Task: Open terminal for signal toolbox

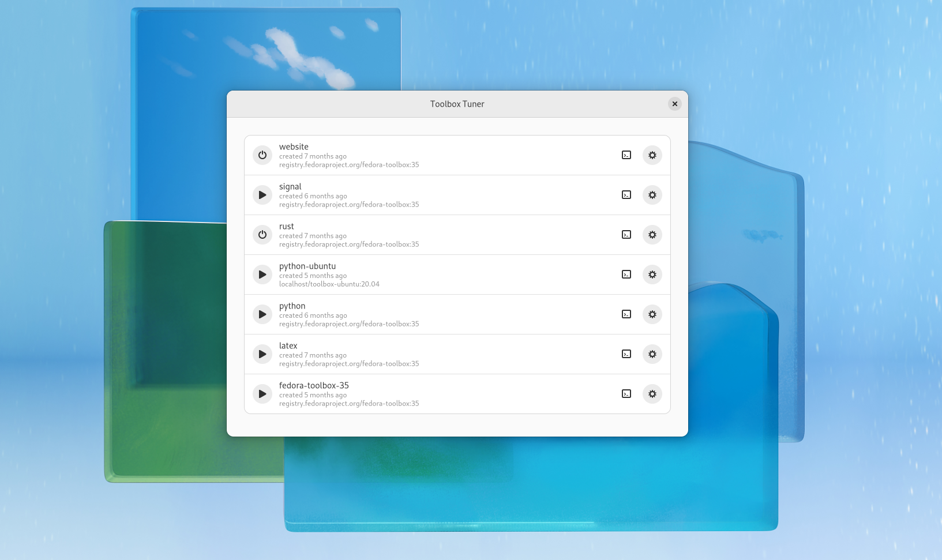Action: [x=626, y=195]
